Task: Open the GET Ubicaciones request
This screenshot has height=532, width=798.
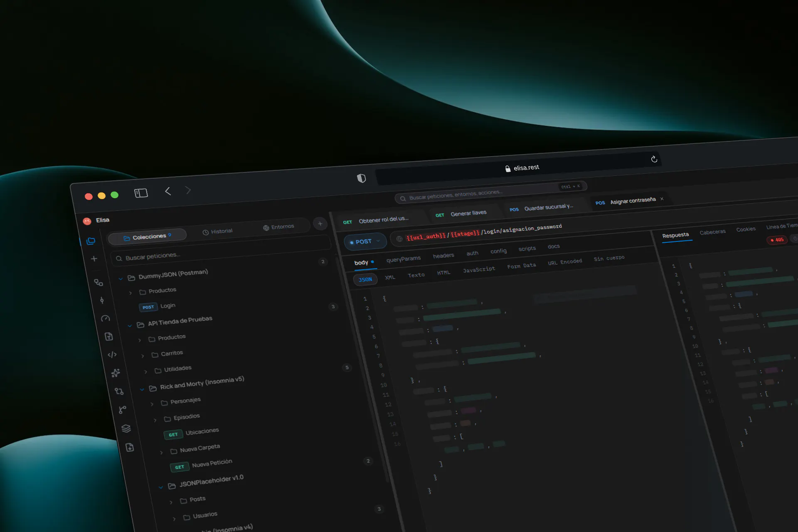Action: (x=192, y=433)
